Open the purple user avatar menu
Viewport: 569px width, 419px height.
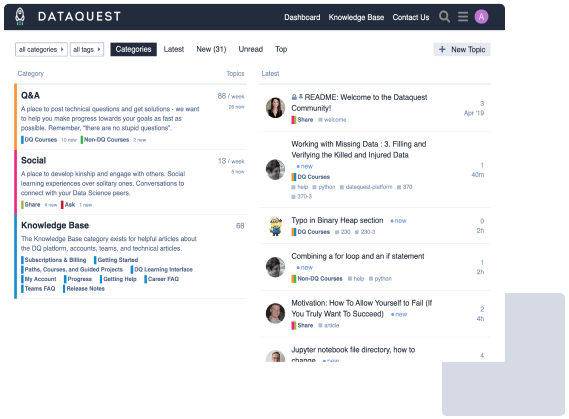pyautogui.click(x=481, y=17)
